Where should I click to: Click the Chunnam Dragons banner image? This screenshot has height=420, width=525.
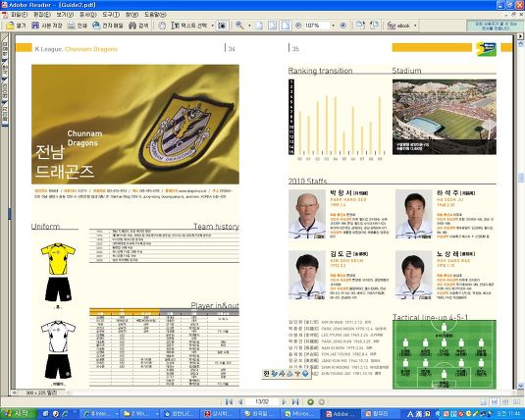[x=135, y=125]
